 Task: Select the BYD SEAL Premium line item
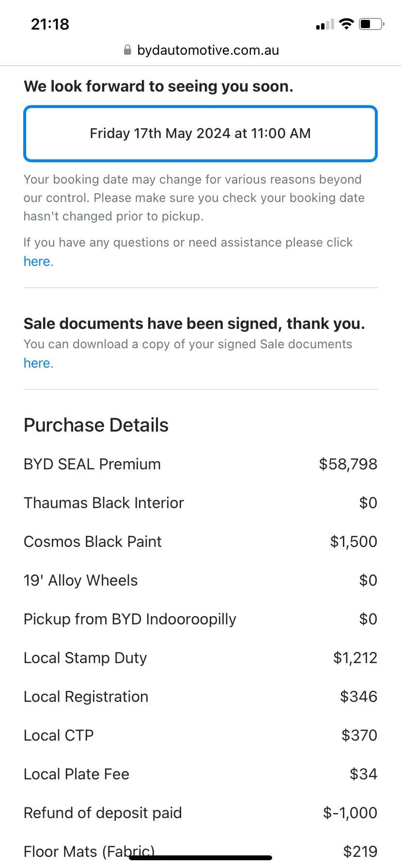point(92,464)
